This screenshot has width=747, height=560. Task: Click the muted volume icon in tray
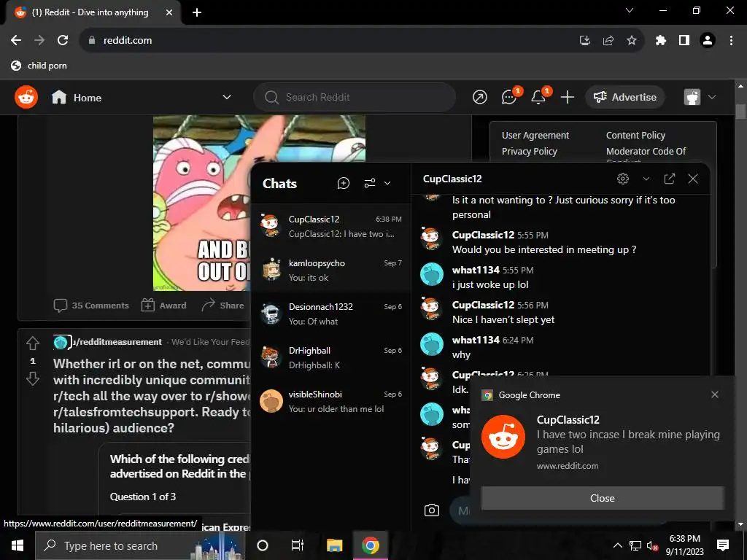(652, 546)
